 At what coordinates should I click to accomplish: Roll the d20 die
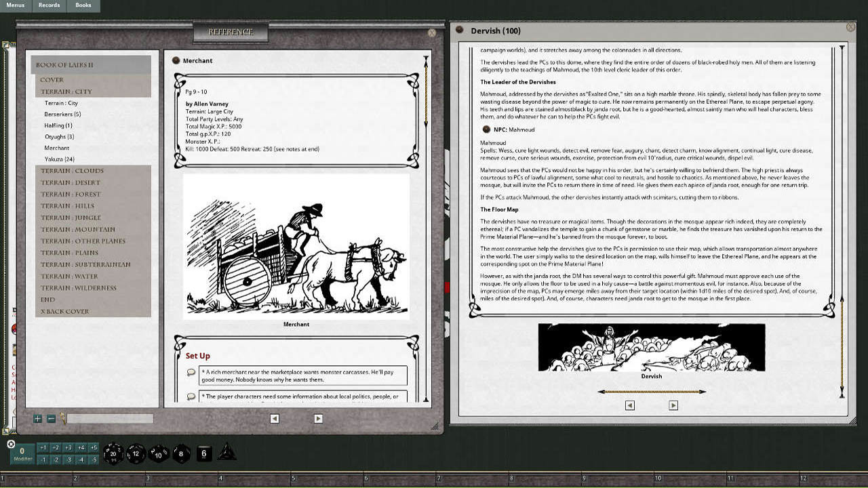(x=112, y=454)
